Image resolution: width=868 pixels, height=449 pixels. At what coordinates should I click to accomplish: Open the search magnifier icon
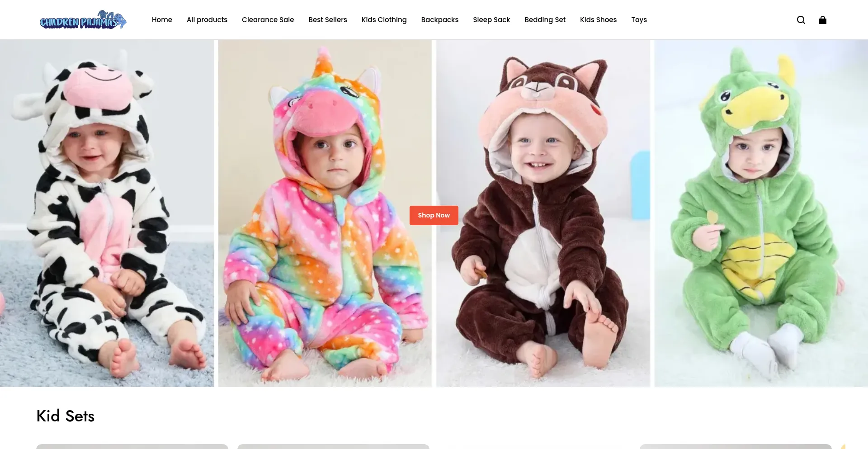click(x=801, y=20)
